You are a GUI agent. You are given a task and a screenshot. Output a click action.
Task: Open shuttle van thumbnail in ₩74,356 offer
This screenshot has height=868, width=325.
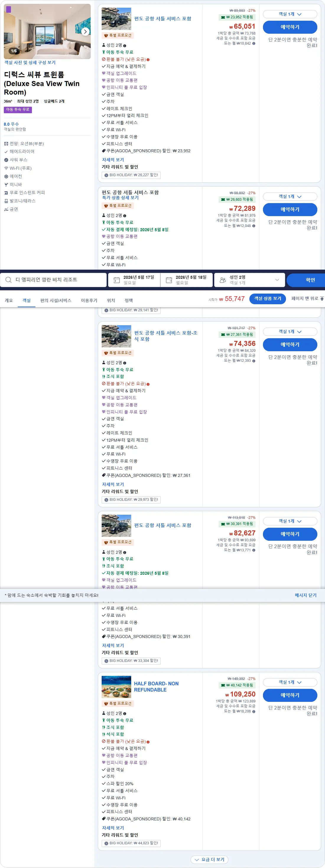tap(116, 336)
